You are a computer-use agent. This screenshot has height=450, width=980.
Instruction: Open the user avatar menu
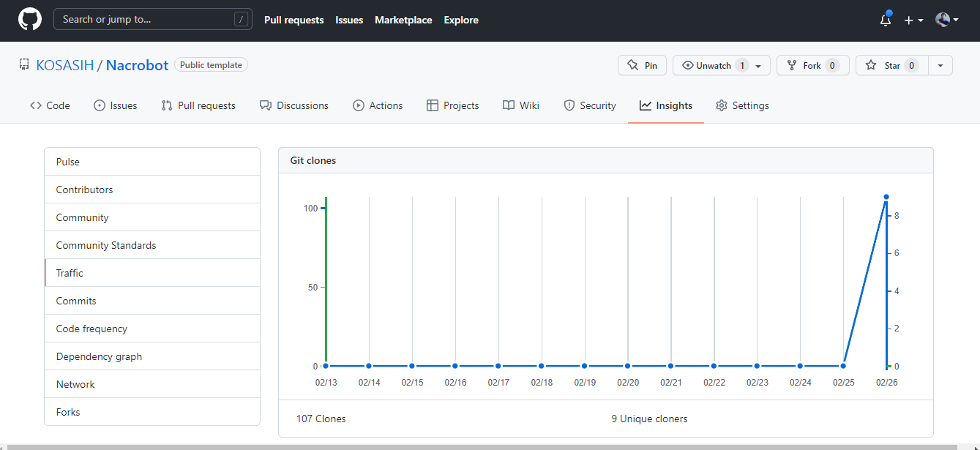[947, 20]
